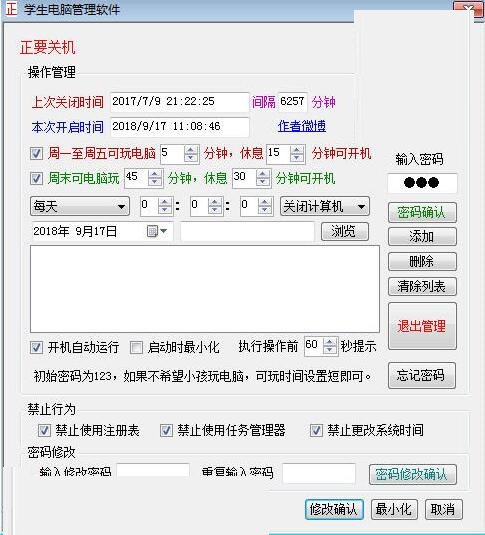Click the 本次开启时间 time field

(180, 127)
